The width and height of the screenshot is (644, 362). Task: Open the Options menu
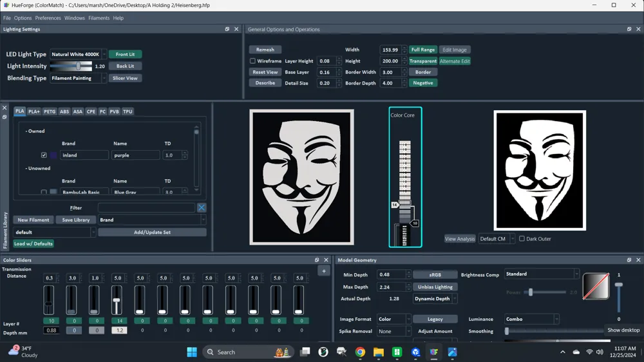(23, 18)
